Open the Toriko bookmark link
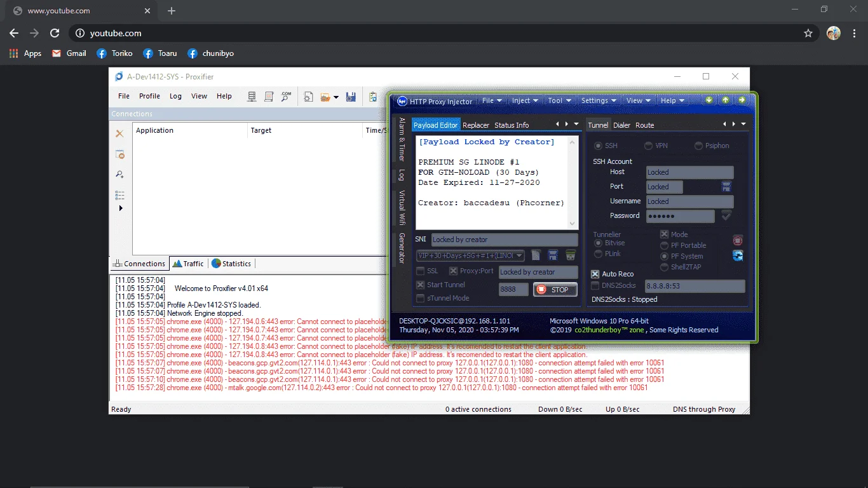Viewport: 868px width, 488px height. point(115,53)
